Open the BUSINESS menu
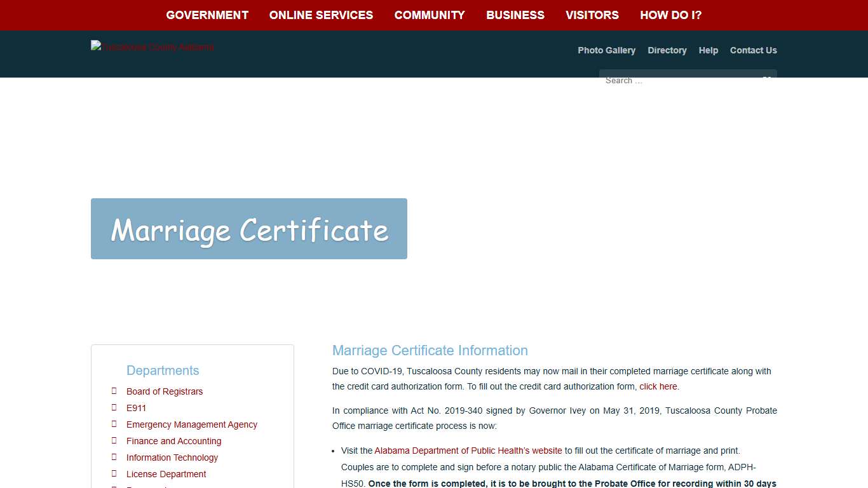868x488 pixels. tap(515, 15)
